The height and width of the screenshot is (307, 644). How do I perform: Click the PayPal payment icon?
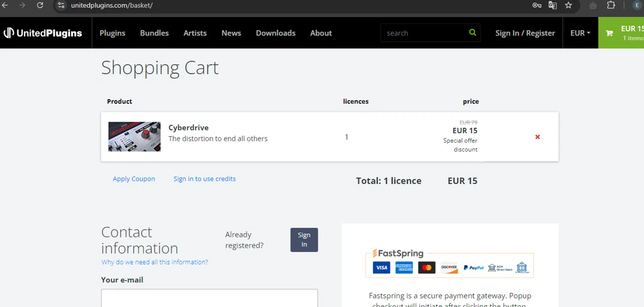click(474, 267)
